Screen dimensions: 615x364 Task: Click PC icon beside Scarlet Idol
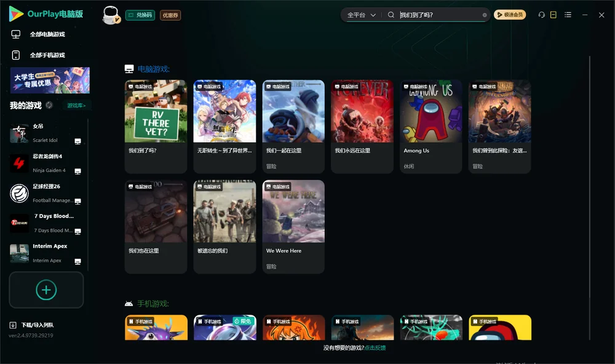click(x=77, y=141)
